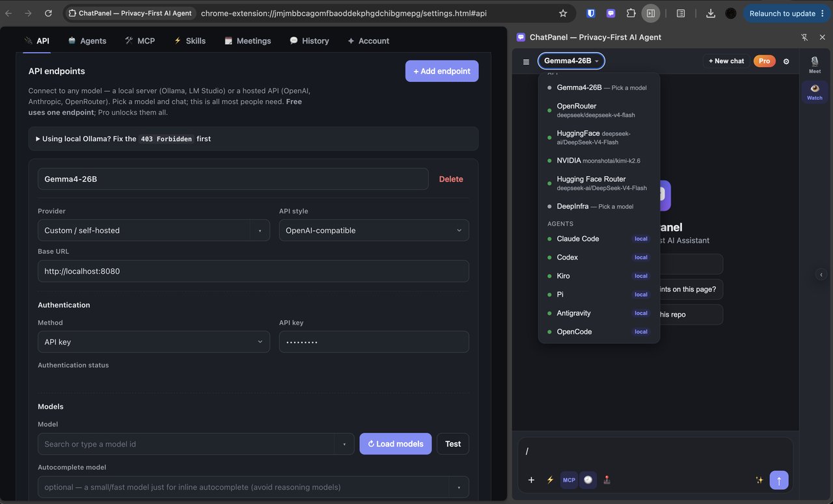Switch to the History tab

pos(309,40)
